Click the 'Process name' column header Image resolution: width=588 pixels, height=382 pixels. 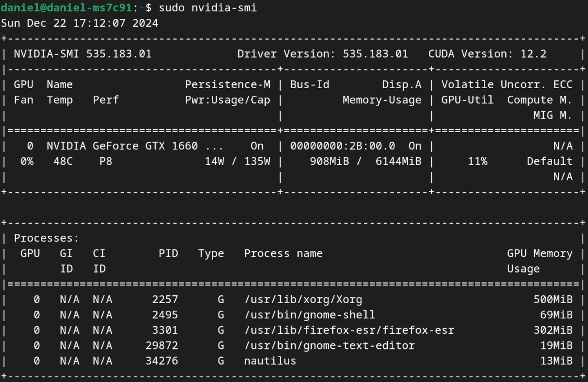click(x=283, y=253)
